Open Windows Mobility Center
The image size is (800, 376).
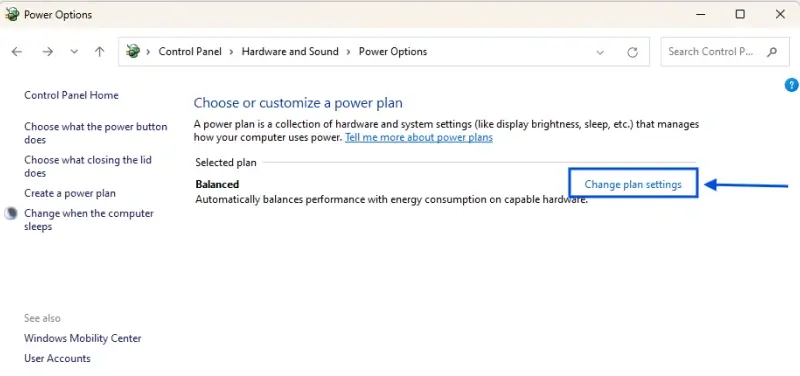pyautogui.click(x=83, y=338)
